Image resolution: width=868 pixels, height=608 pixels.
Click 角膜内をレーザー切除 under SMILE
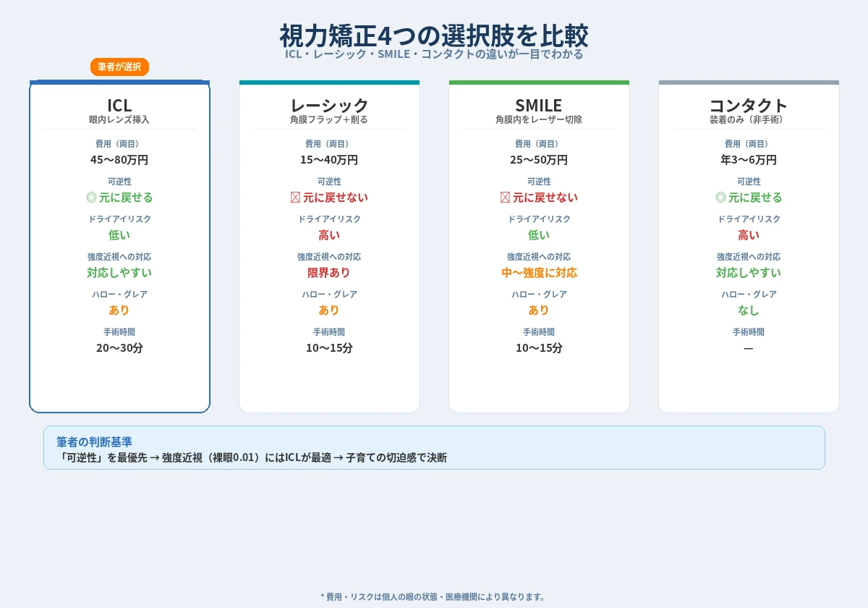pyautogui.click(x=539, y=119)
